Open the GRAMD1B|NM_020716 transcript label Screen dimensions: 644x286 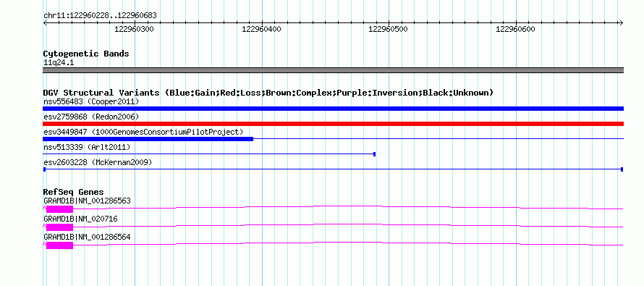click(80, 219)
